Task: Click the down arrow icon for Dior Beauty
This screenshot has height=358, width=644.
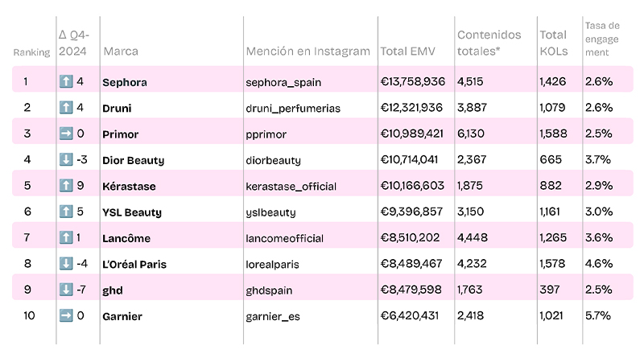Action: (x=66, y=159)
